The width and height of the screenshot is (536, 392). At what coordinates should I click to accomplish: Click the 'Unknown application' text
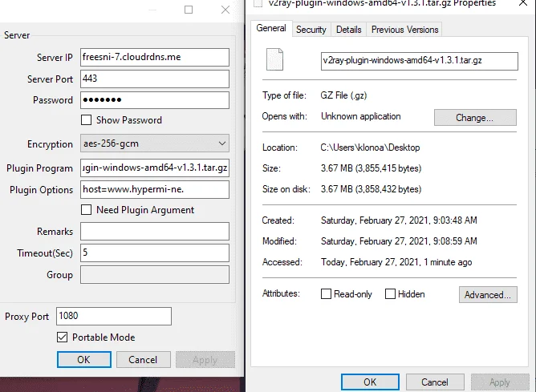tap(360, 116)
